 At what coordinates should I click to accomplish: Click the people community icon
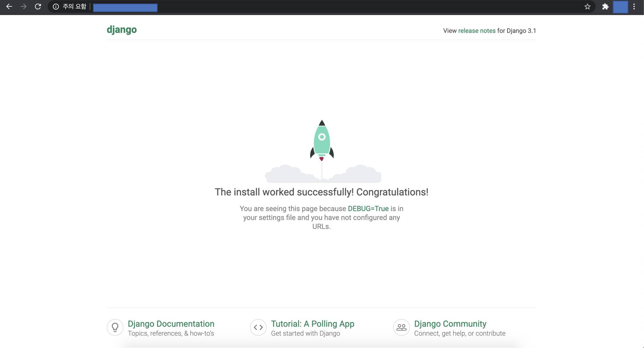[x=402, y=328]
